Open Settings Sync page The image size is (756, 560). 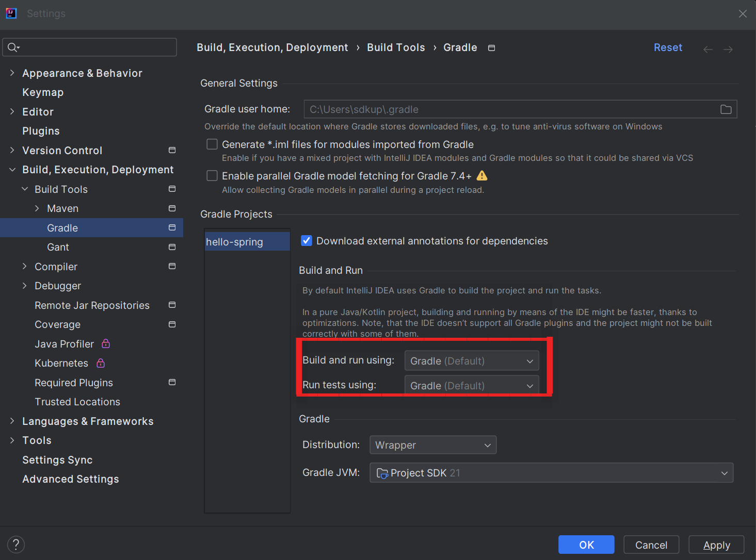click(57, 460)
